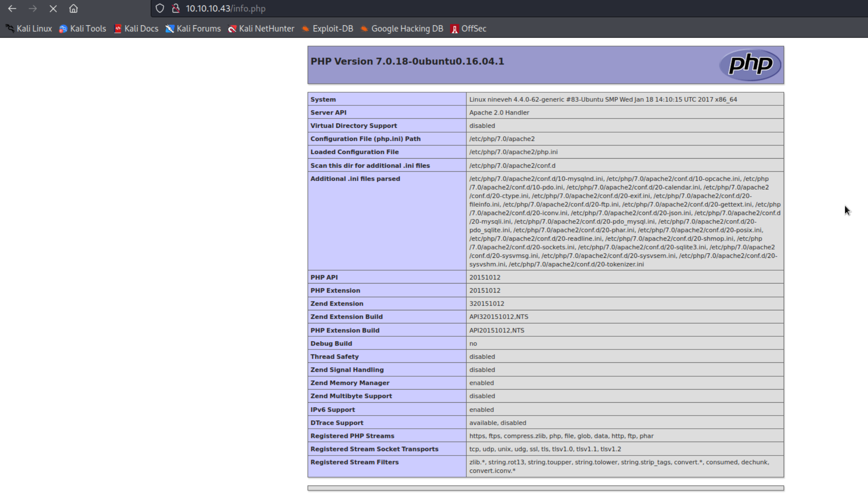The image size is (868, 504).
Task: Select the 'Apache 2.0 Handler' value
Action: pos(499,113)
